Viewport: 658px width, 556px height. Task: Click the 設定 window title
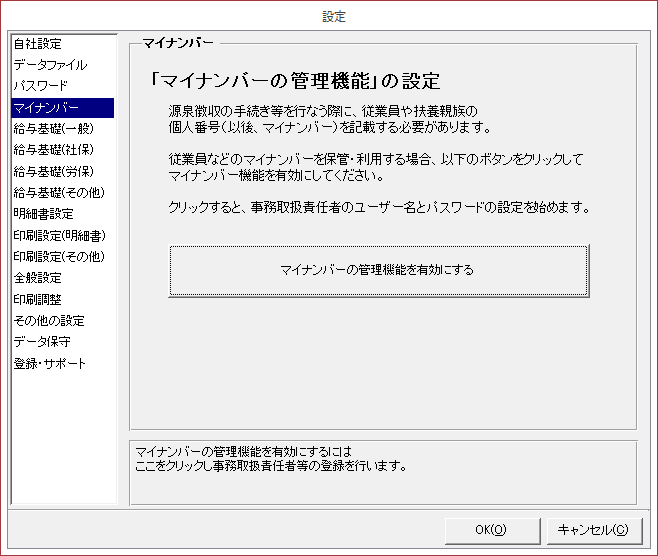[334, 16]
